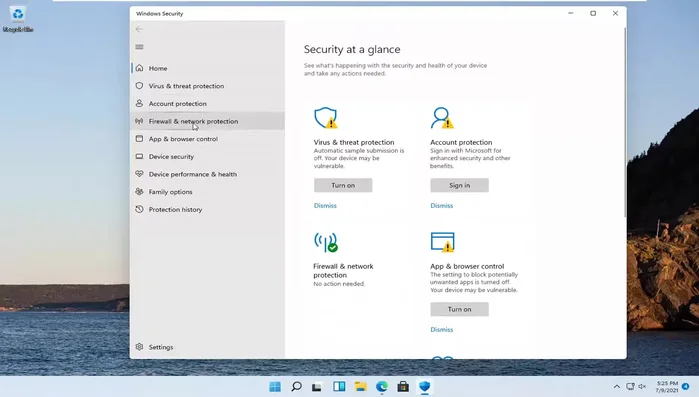This screenshot has width=699, height=397.
Task: Open the notification badge in the taskbar
Action: pos(686,386)
